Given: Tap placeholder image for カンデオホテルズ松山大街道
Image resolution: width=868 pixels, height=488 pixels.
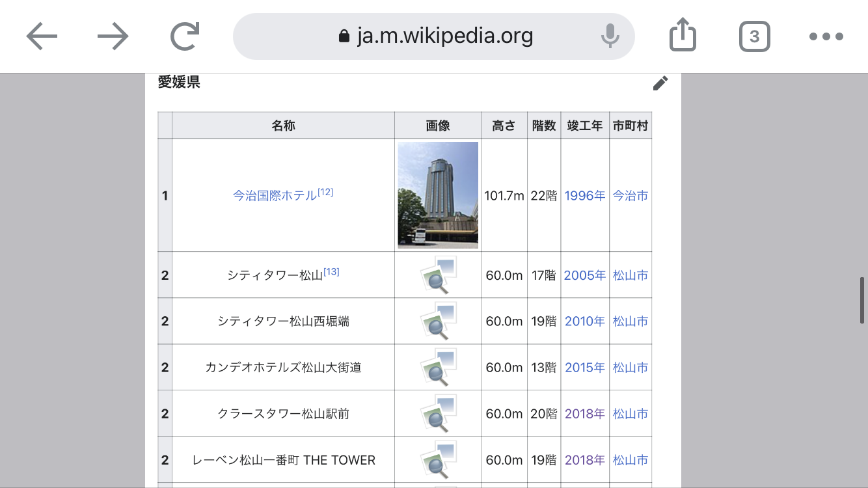Looking at the screenshot, I should coord(438,368).
